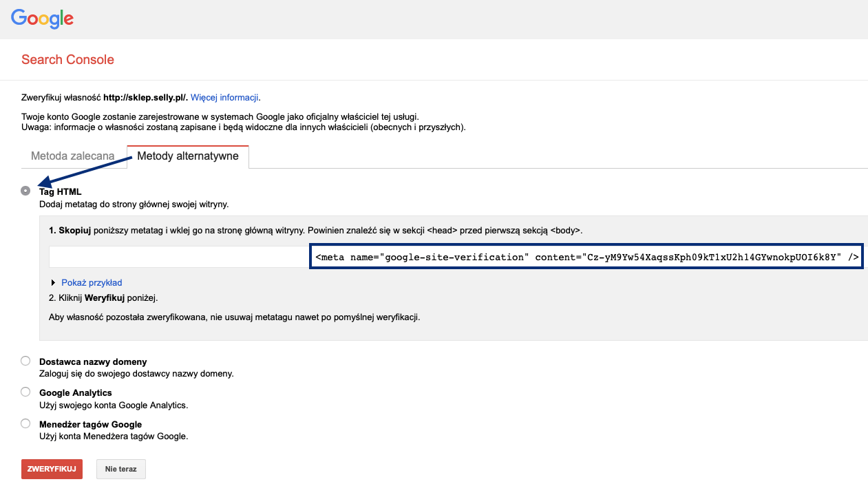The width and height of the screenshot is (868, 495).
Task: Click the step 1 'Skopiuj poniższy metatag' instruction
Action: click(x=315, y=230)
